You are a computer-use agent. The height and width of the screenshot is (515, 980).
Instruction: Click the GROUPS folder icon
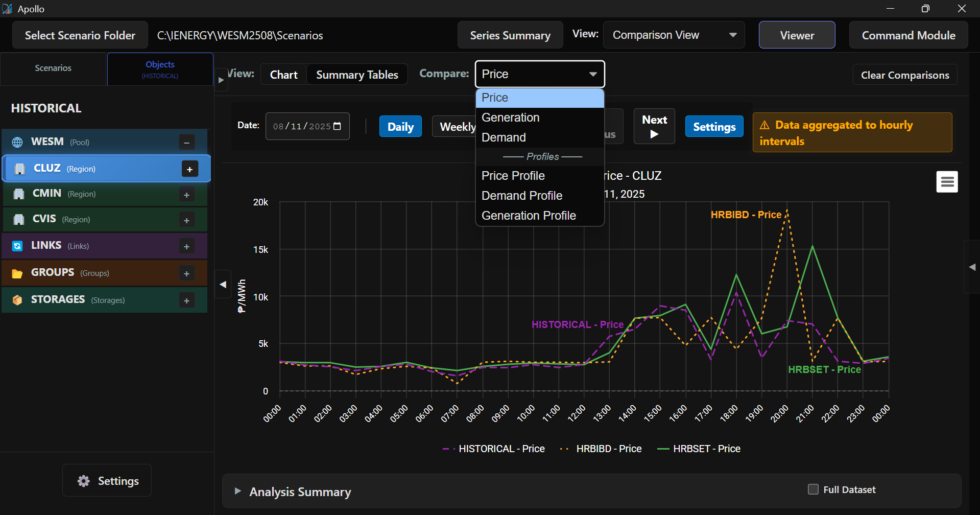(x=17, y=273)
